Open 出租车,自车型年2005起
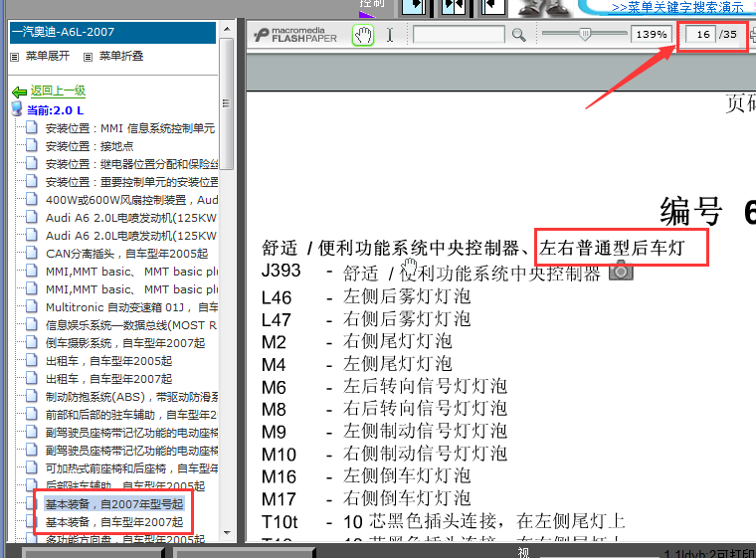 (109, 361)
